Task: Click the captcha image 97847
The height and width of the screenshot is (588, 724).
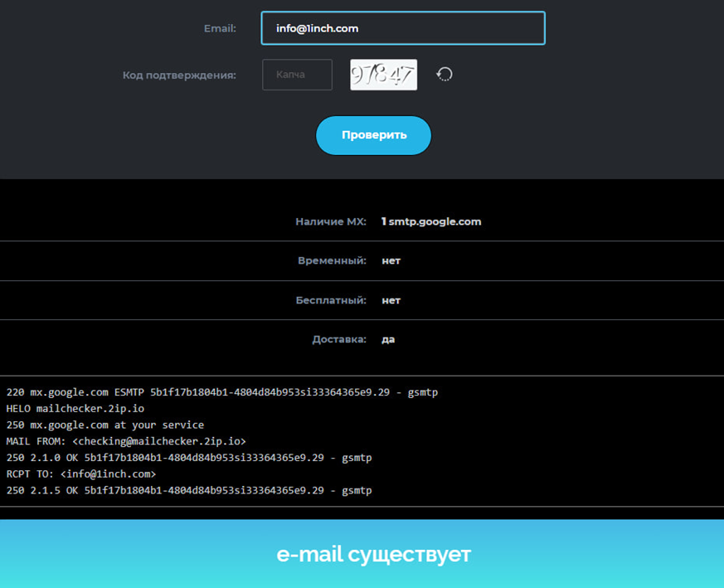Action: coord(383,75)
